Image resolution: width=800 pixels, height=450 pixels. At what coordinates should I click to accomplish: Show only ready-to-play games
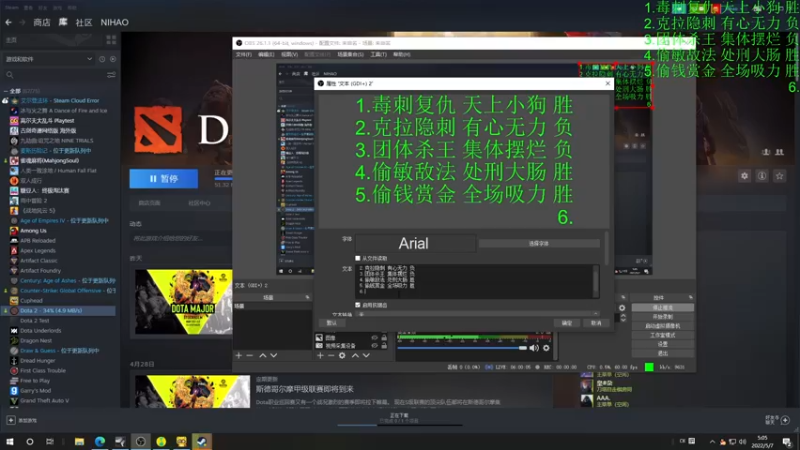[x=113, y=59]
